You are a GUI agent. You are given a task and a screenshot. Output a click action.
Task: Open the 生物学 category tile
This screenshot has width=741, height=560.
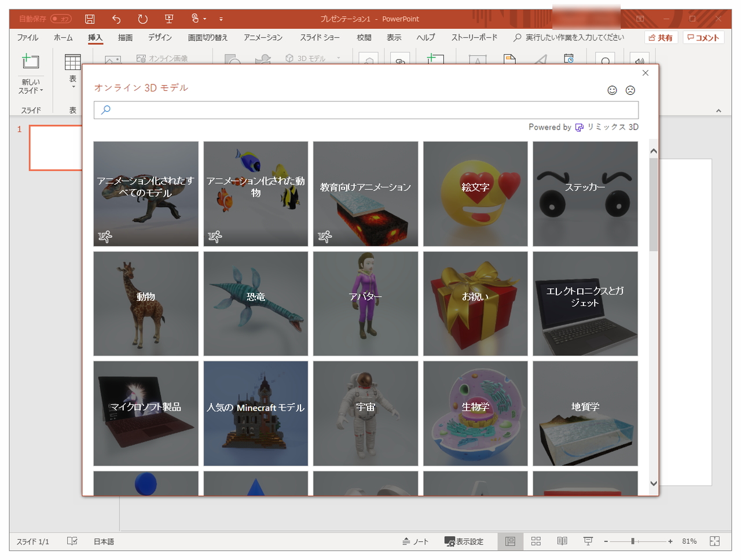[475, 414]
